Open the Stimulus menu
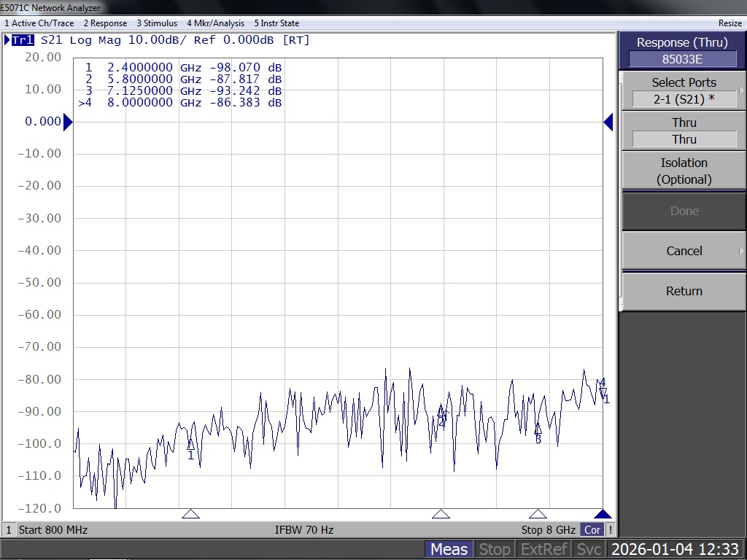The image size is (747, 560). (x=157, y=23)
